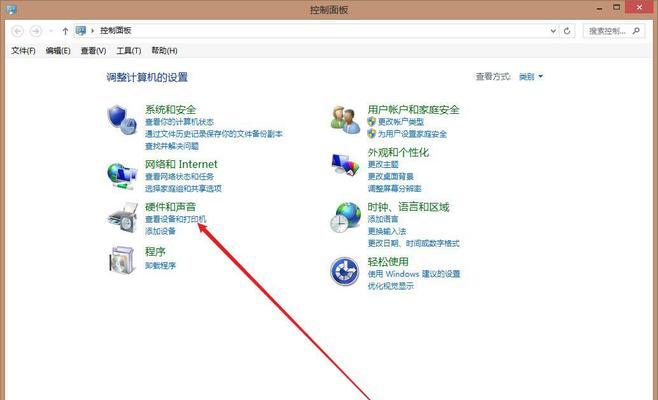Screen dimensions: 658x400
Task: Open 网络和 Internet globe icon
Action: (x=122, y=175)
